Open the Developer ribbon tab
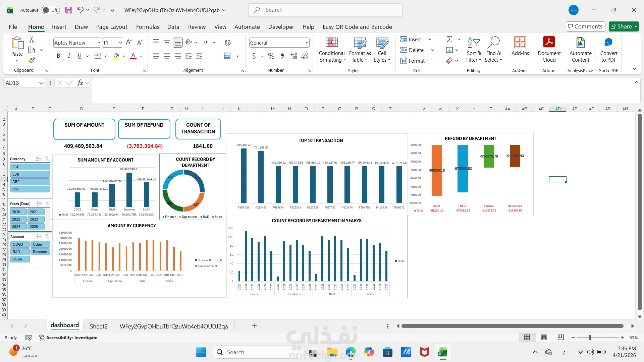Screen dimensions: 644x362 [x=281, y=27]
